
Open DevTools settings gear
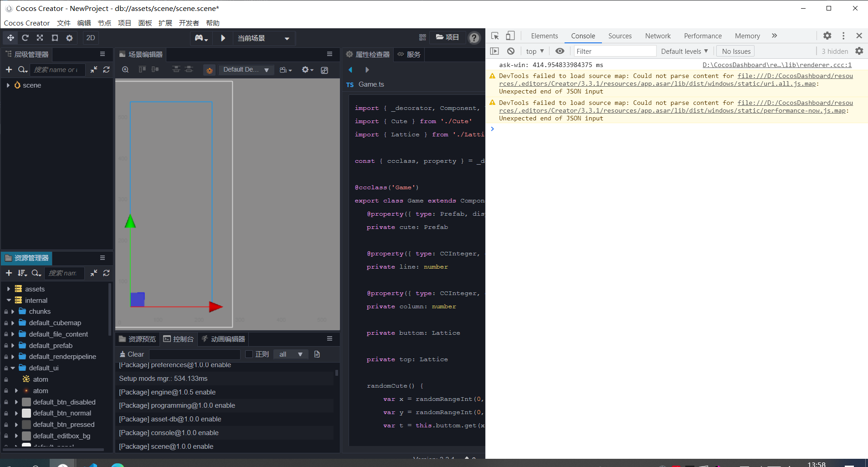(827, 36)
